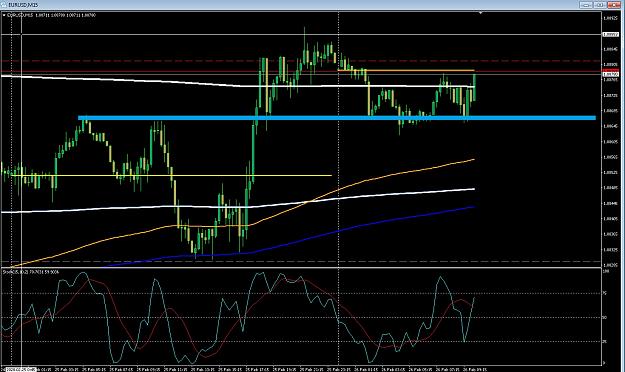
Task: Click the white price label for the top horizontal line
Action: pos(610,35)
